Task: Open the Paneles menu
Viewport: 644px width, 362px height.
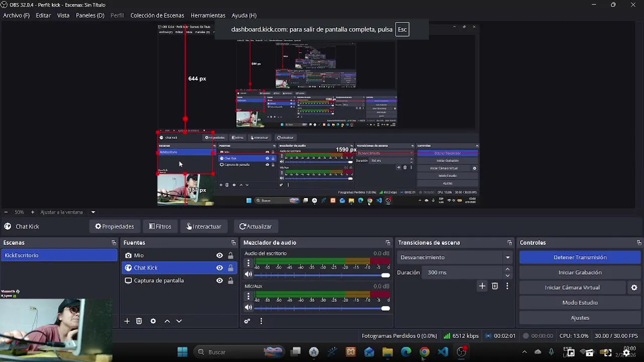Action: [90, 16]
